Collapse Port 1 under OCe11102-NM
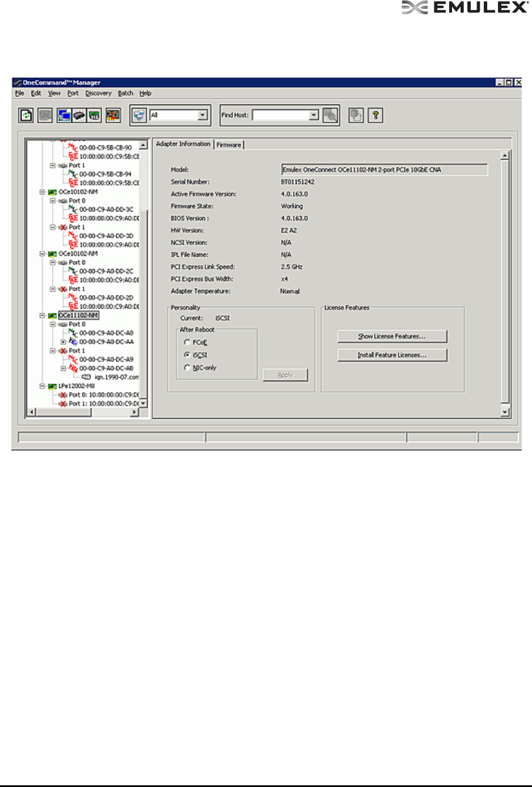Viewport: 532px width, 787px height. (x=53, y=351)
